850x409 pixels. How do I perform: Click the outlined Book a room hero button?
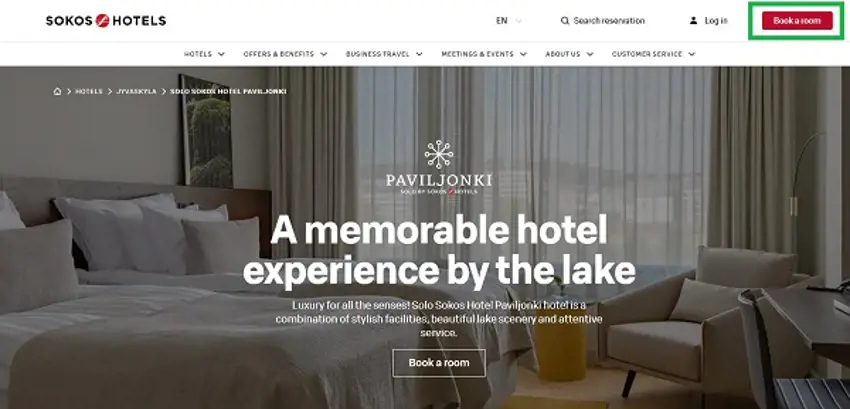point(439,363)
